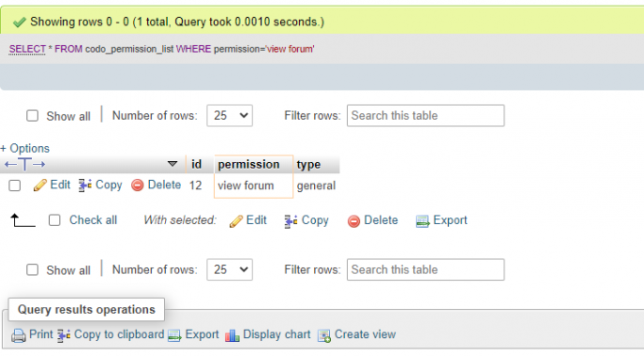The image size is (644, 356).
Task: Click the pencil icon in row 12
Action: 40,186
